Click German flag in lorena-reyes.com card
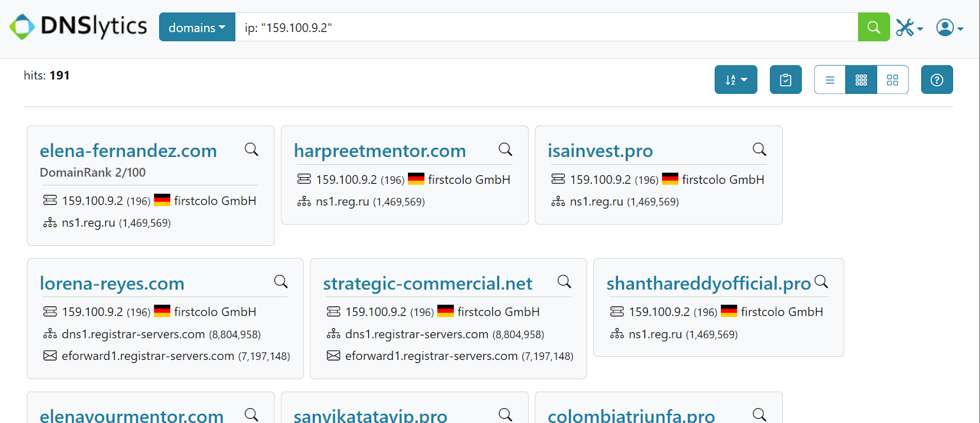Viewport: 980px width, 423px height. point(162,311)
